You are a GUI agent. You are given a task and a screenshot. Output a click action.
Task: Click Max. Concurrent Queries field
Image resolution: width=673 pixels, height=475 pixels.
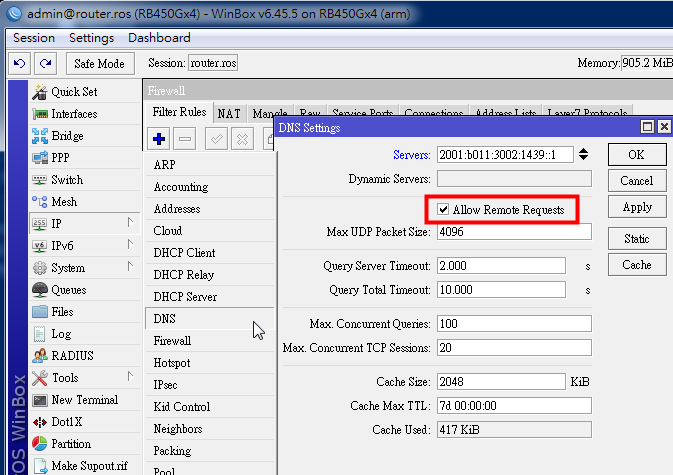pyautogui.click(x=514, y=324)
